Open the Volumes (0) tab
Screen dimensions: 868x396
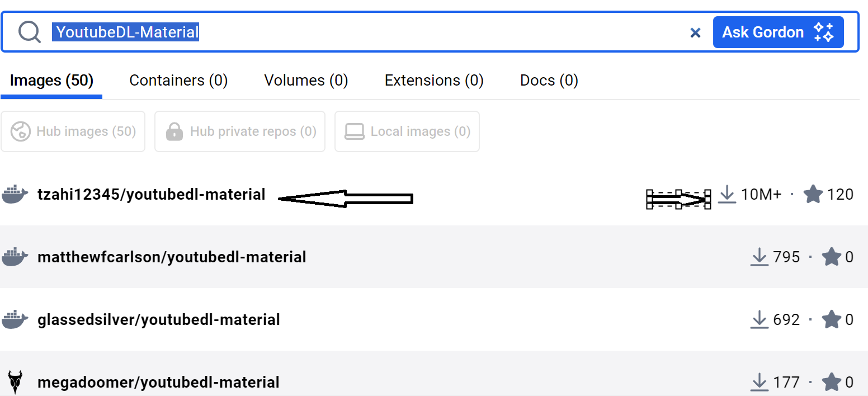tap(306, 81)
